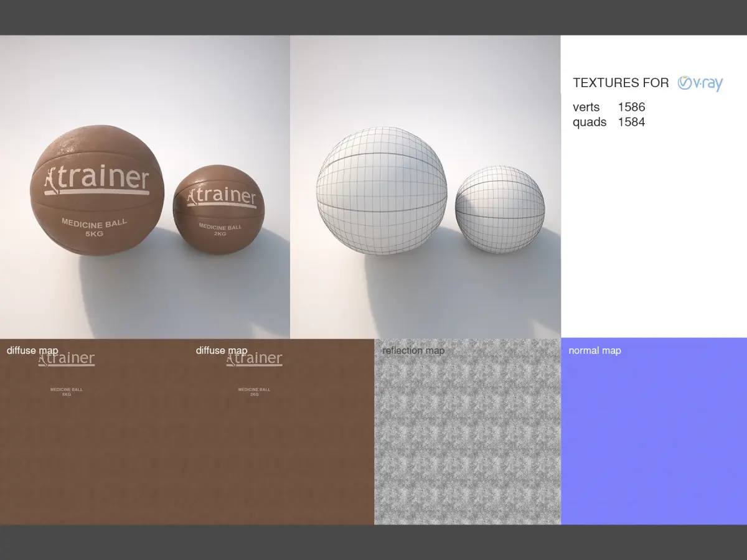Select the large 5KG textured medicine ball
Viewport: 747px width, 560px height.
click(96, 190)
